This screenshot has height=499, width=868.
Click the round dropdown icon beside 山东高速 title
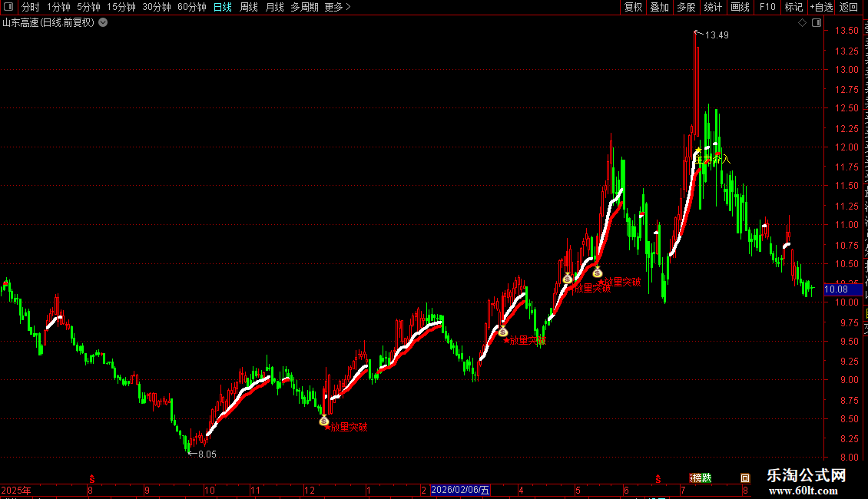tap(103, 23)
